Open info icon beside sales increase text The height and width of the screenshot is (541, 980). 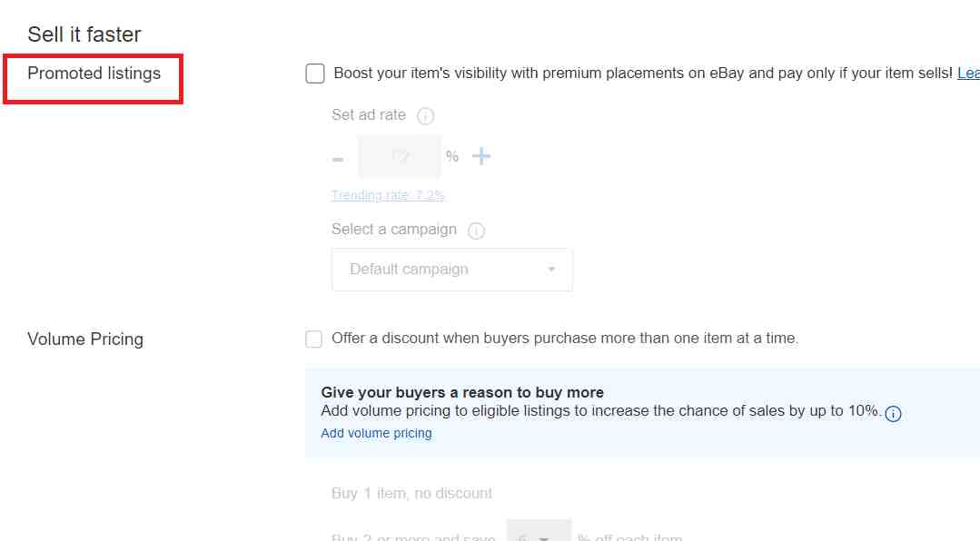tap(893, 414)
